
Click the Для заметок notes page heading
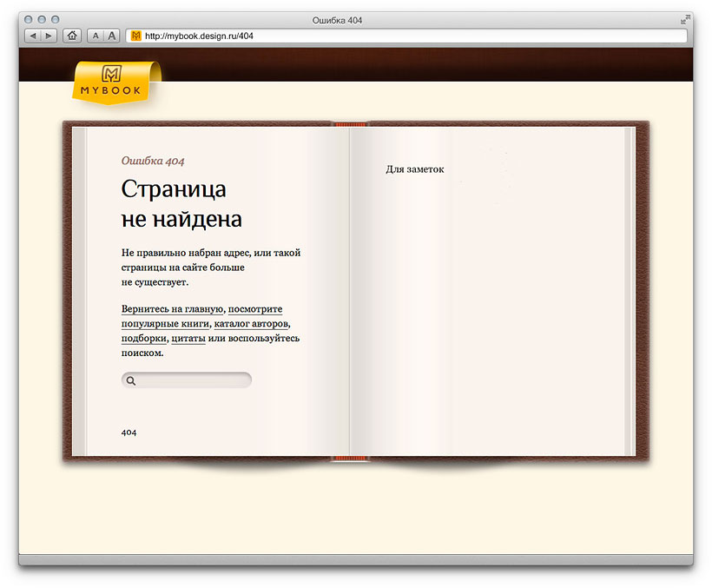point(415,169)
